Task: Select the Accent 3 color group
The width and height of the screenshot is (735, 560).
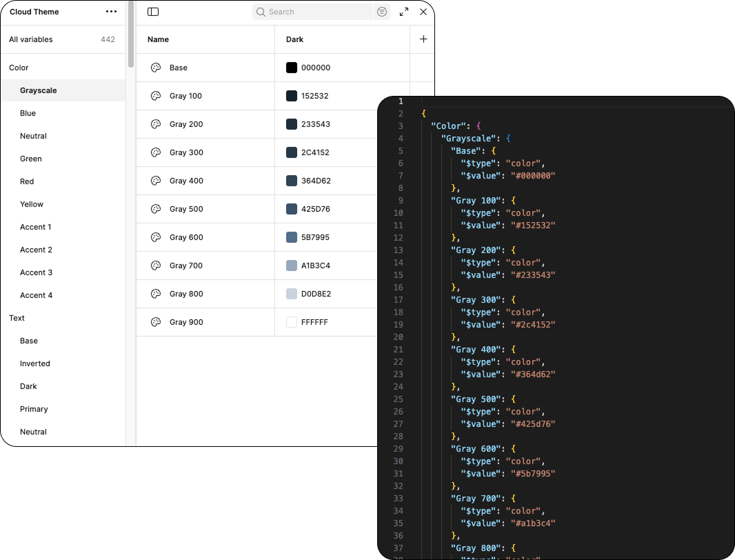Action: (36, 272)
